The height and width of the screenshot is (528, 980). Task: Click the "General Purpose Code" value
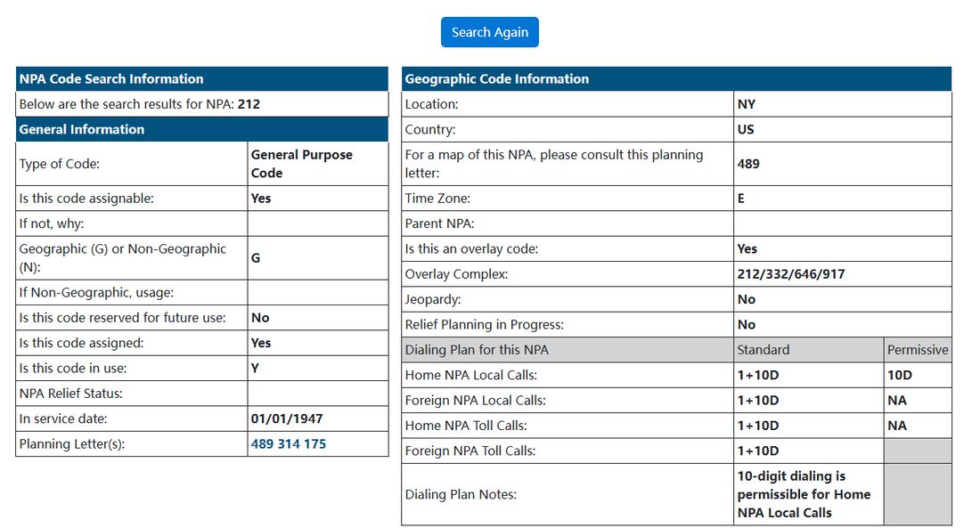pos(302,164)
